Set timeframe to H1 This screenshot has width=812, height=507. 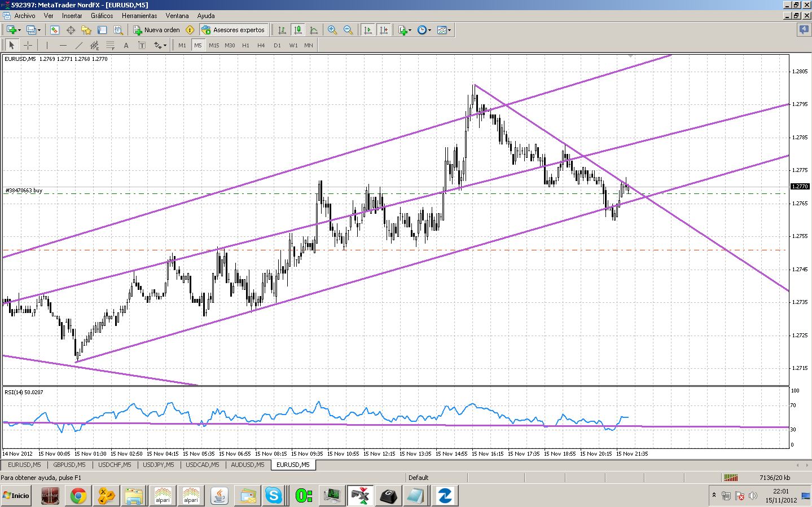pos(245,45)
